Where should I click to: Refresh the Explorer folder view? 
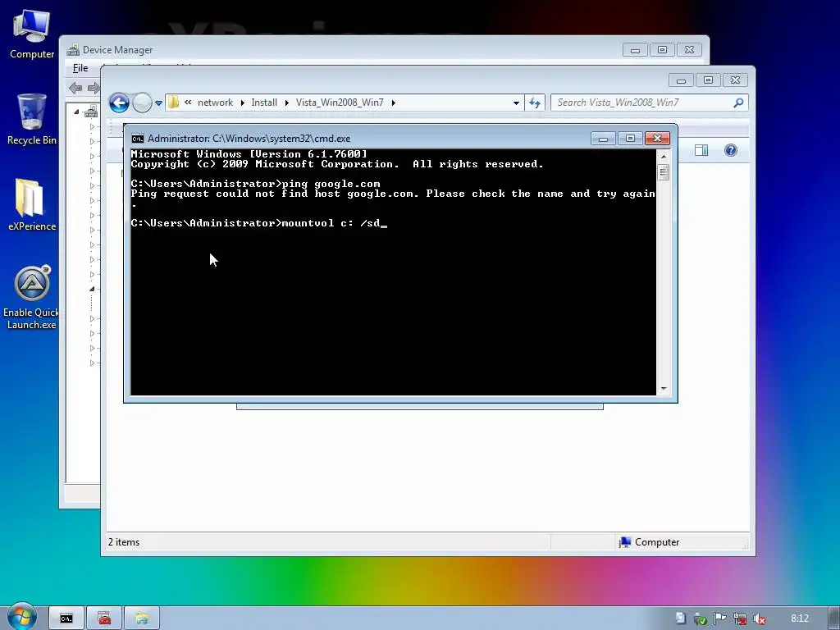(x=535, y=103)
